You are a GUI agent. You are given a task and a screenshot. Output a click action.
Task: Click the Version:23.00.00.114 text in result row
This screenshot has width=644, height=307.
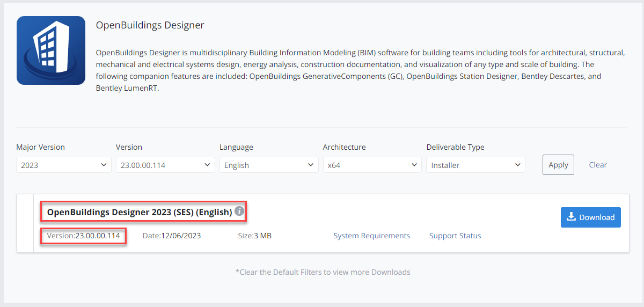pos(83,236)
